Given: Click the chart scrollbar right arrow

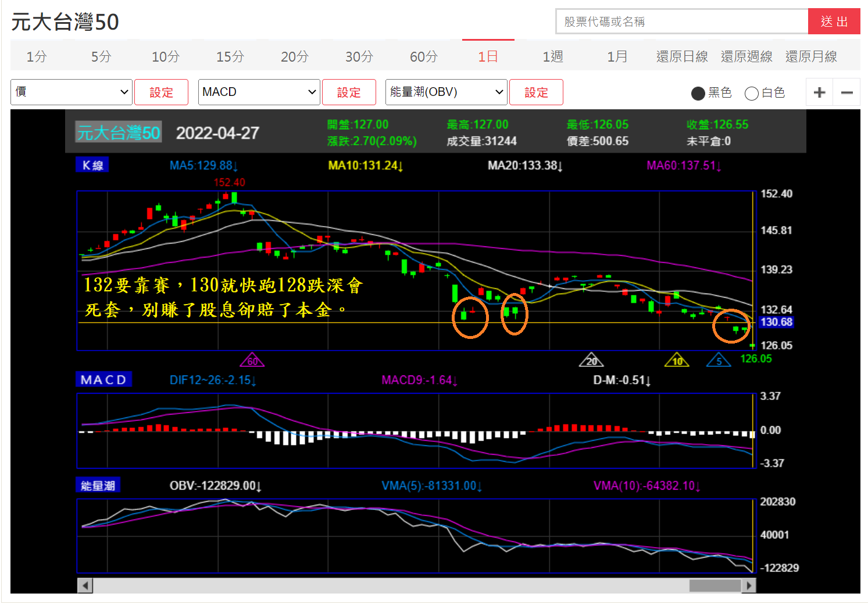Looking at the screenshot, I should pos(749,585).
